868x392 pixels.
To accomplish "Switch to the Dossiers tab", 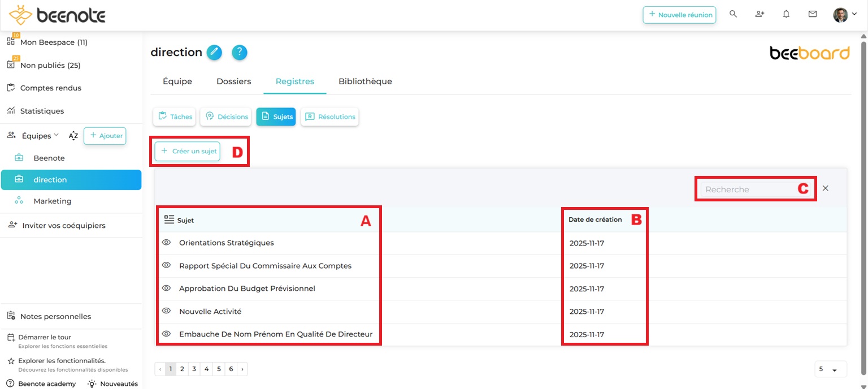I will click(x=233, y=81).
